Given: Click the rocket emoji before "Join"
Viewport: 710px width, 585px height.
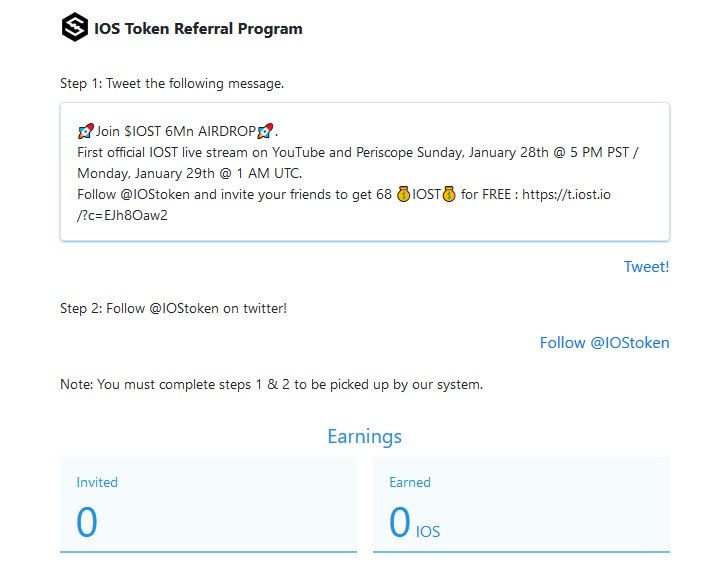Looking at the screenshot, I should (86, 132).
